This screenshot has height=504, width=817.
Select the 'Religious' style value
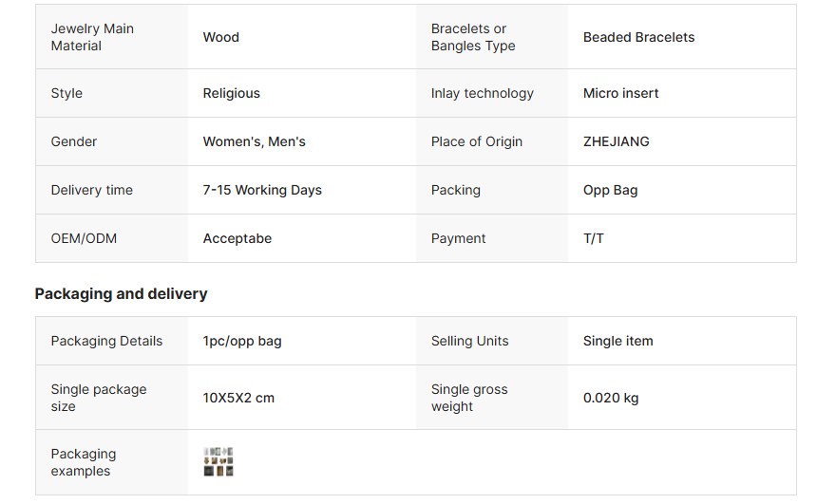[x=231, y=93]
